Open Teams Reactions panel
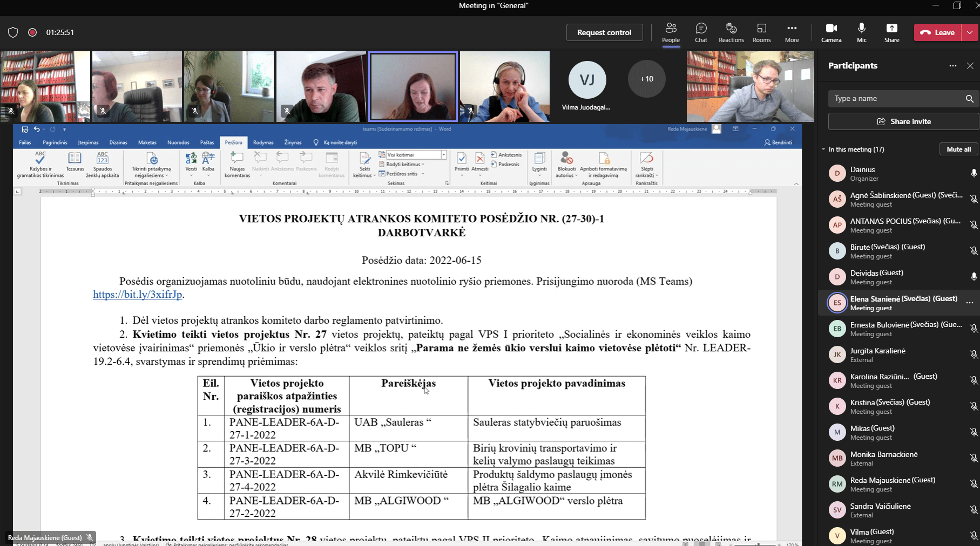The image size is (980, 546). pyautogui.click(x=731, y=31)
